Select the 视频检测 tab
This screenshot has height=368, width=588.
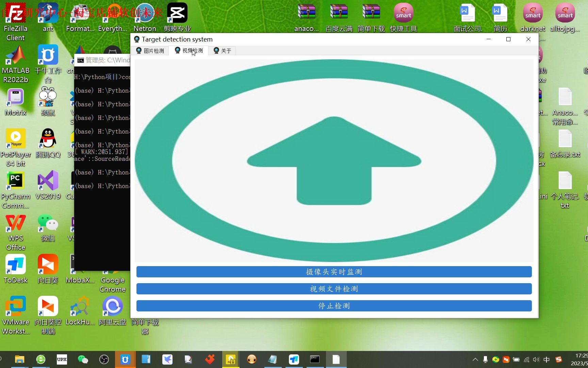(x=189, y=50)
